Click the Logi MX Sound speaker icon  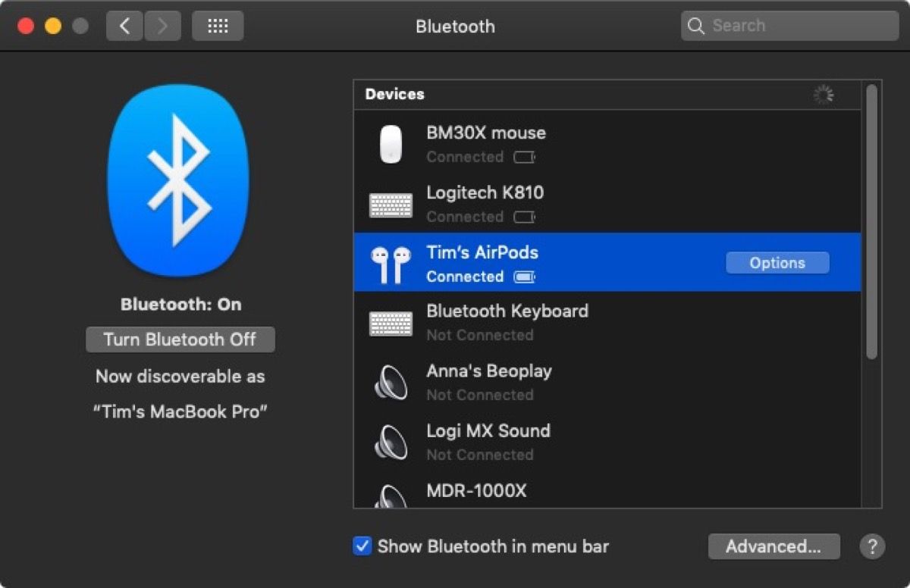(391, 443)
